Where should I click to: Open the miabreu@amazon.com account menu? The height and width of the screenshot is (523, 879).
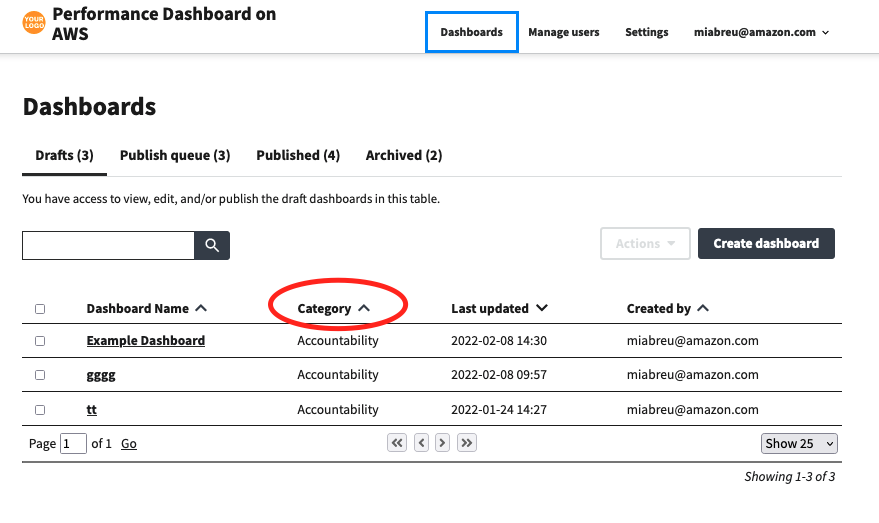coord(761,33)
